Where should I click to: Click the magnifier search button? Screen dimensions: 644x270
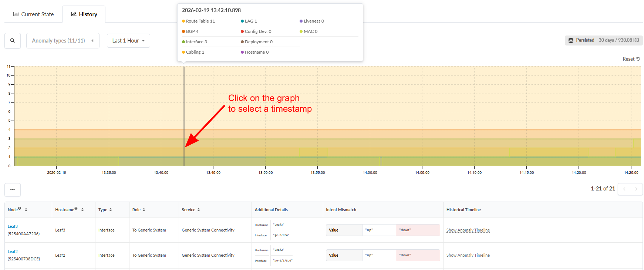tap(13, 41)
